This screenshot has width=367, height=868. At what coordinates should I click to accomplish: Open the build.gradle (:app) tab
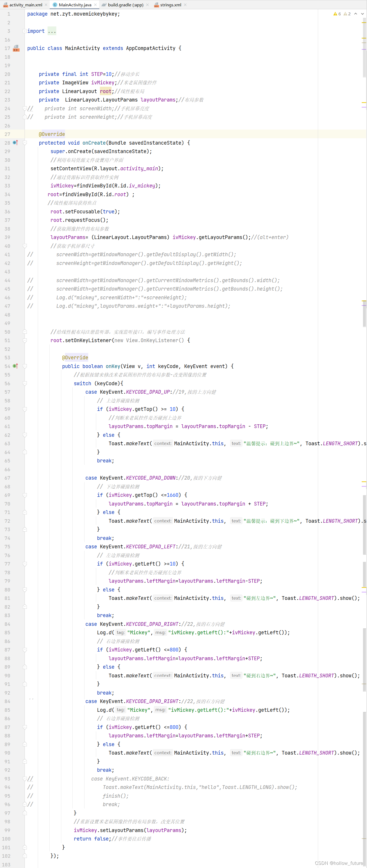click(x=125, y=5)
